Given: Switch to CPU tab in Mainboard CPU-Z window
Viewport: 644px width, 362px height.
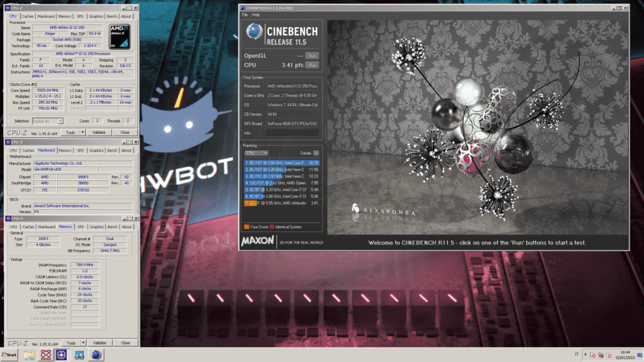Looking at the screenshot, I should (x=13, y=151).
